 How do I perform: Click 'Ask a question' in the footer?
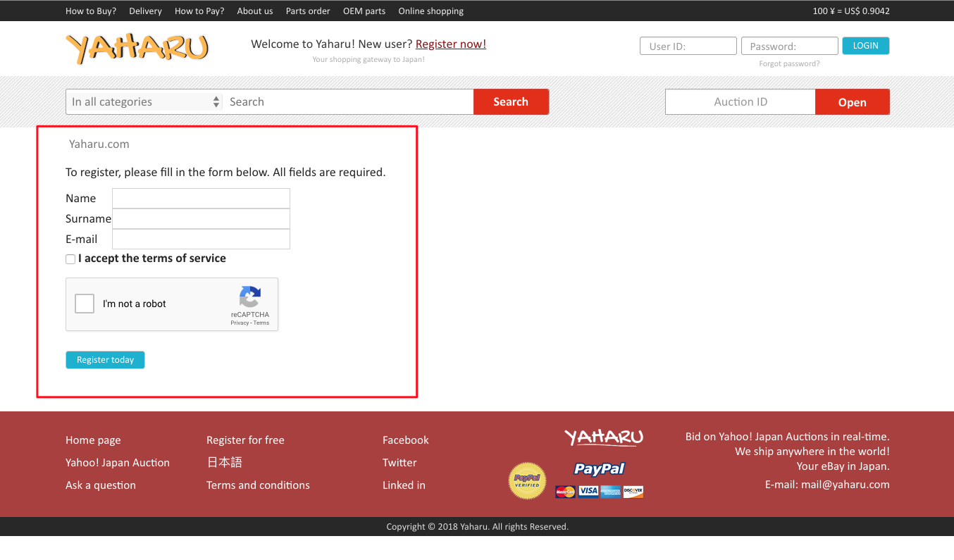click(101, 485)
